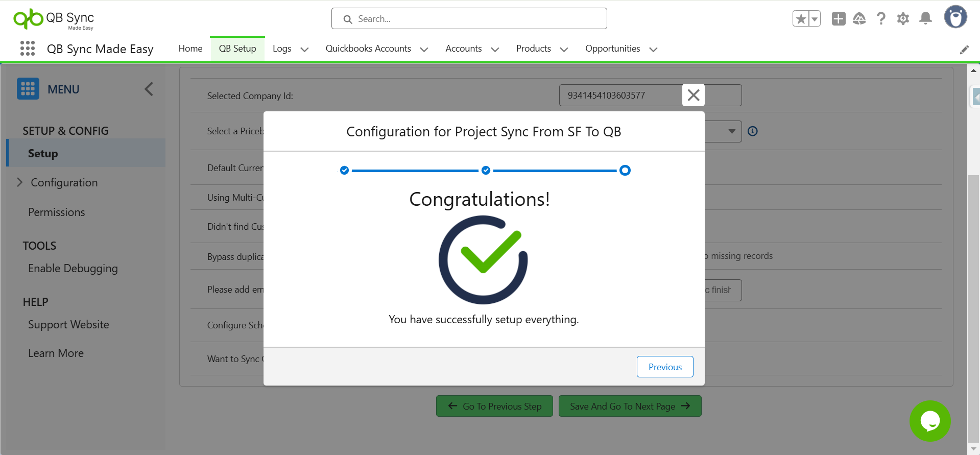The width and height of the screenshot is (980, 455).
Task: Click the 'Selected Company Id:' label
Action: (x=250, y=96)
